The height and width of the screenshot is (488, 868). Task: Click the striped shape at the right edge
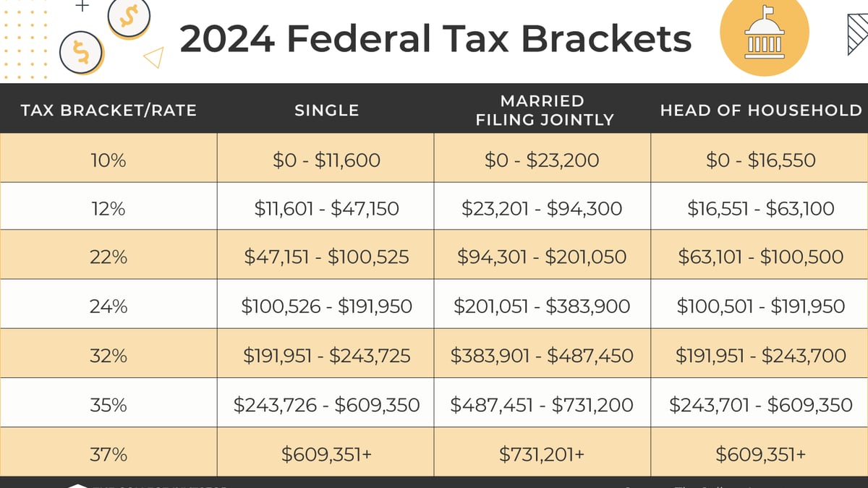coord(859,35)
